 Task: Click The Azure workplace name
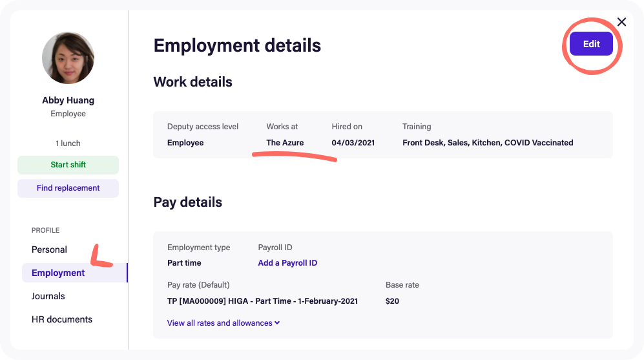(x=285, y=143)
